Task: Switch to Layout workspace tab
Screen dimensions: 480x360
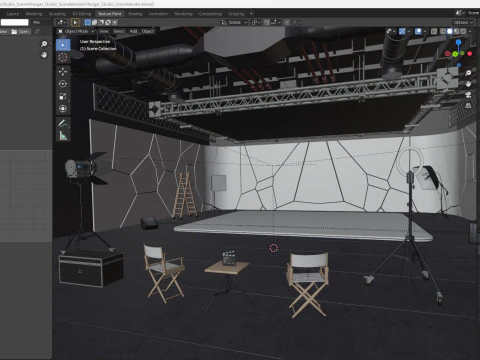Action: coord(13,14)
